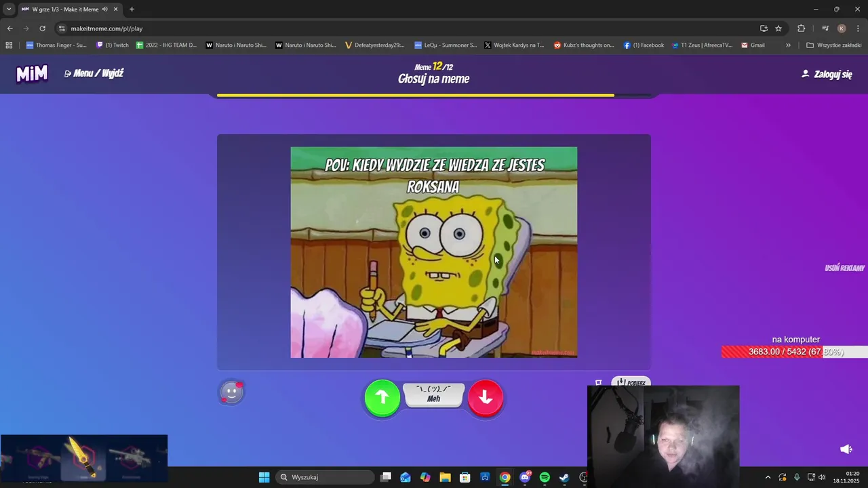Click the Wyszukaj taskbar search box

pos(325,477)
